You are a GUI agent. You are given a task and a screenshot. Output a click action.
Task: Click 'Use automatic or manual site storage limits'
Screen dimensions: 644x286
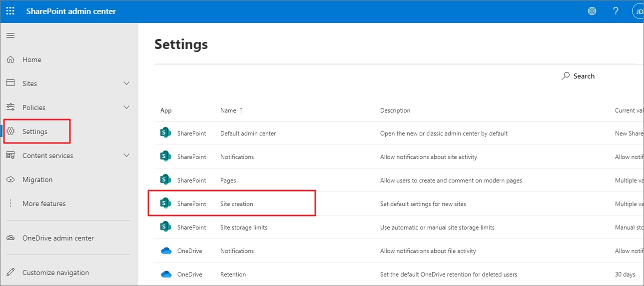[437, 227]
